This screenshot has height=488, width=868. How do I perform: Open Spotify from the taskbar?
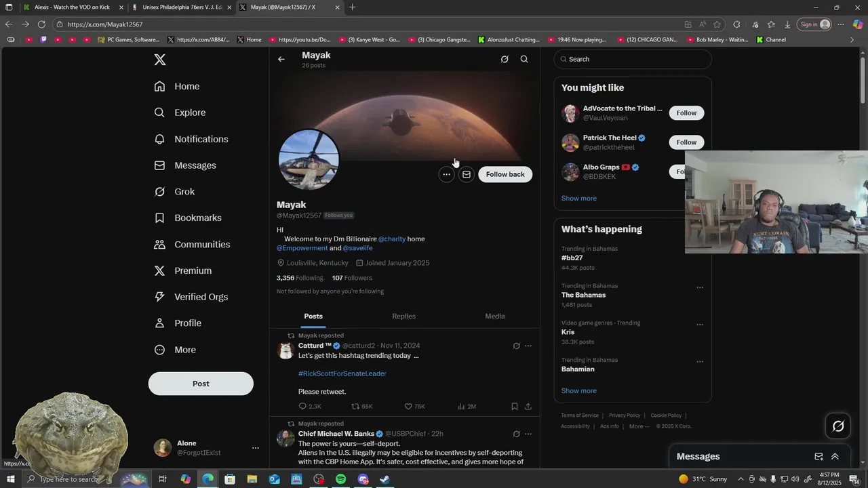coord(340,479)
